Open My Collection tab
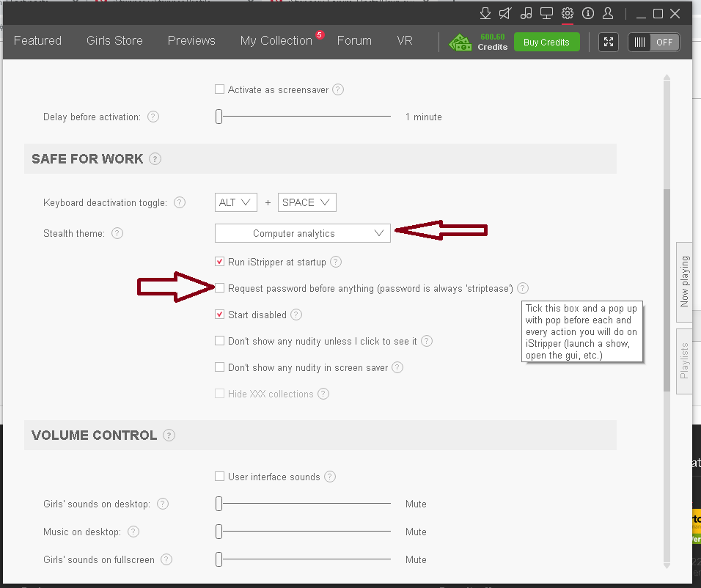This screenshot has height=588, width=701. pos(276,40)
